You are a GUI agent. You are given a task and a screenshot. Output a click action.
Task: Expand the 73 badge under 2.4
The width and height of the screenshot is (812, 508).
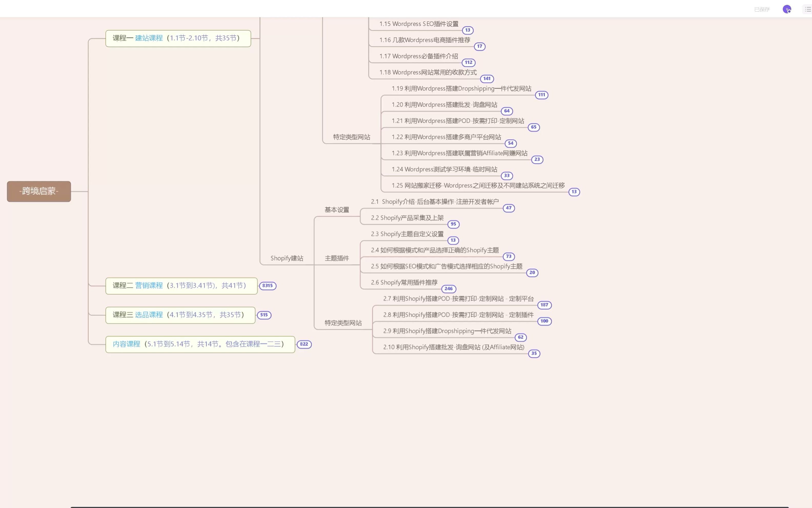click(509, 256)
